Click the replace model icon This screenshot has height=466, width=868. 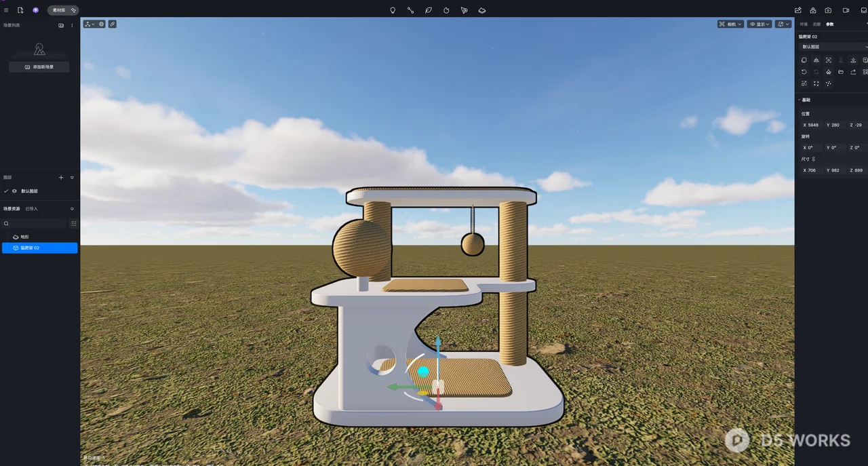[x=829, y=72]
